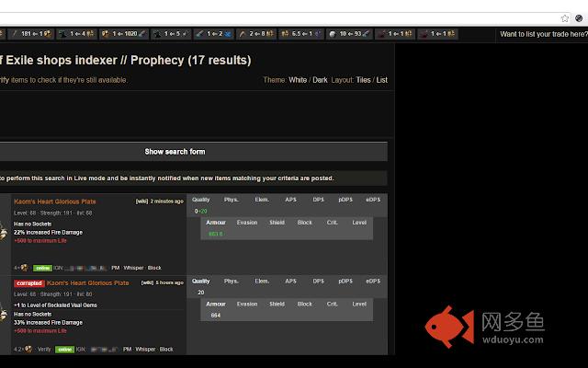Expand the Show search form bar
This screenshot has width=588, height=368.
[194, 152]
